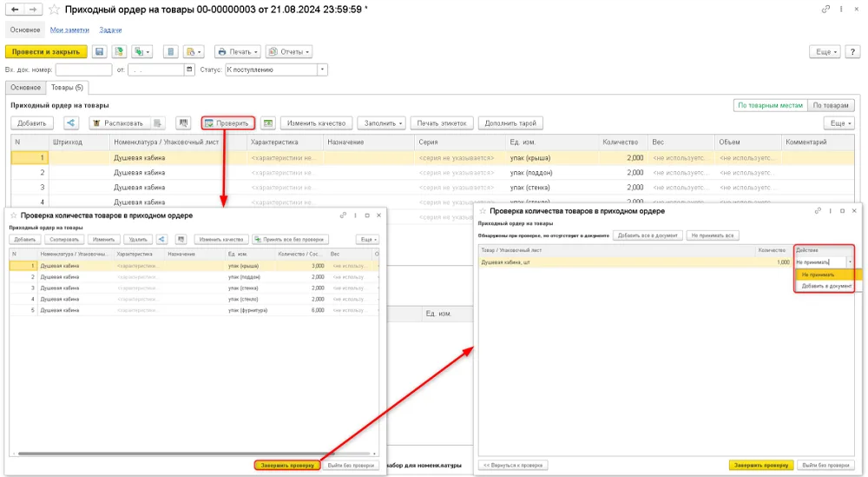868x477 pixels.
Task: Switch to the lower Основное tab
Action: [25, 88]
